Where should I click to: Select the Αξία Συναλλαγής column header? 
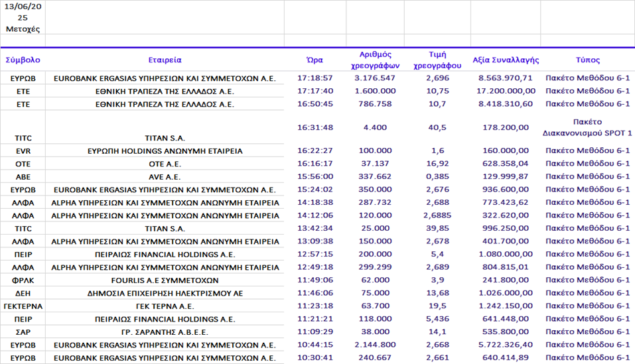coord(506,60)
